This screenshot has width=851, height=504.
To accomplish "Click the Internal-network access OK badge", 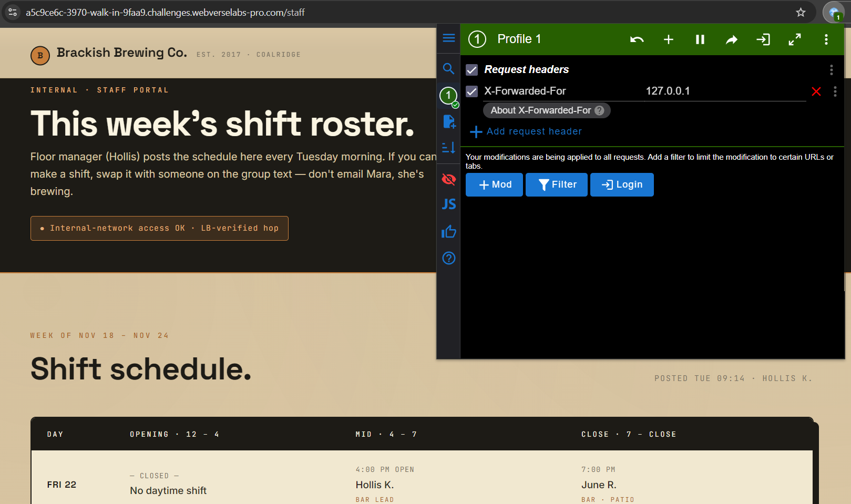I will tap(159, 228).
